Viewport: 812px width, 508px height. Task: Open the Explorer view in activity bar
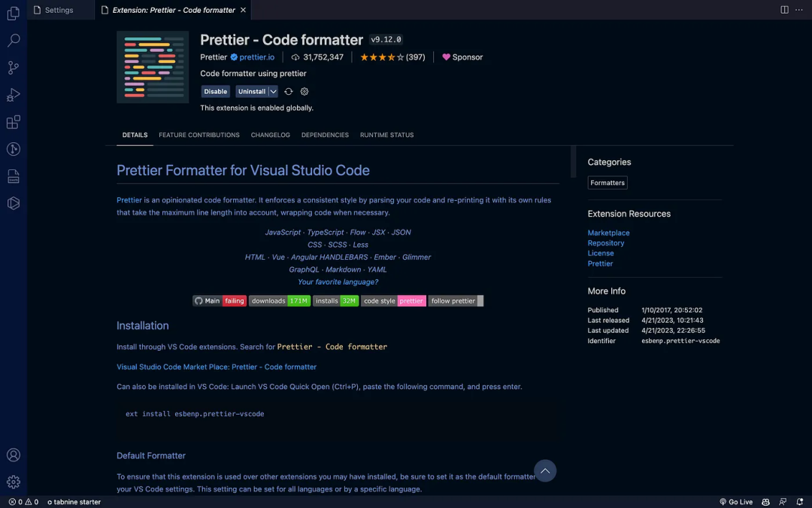click(x=14, y=13)
